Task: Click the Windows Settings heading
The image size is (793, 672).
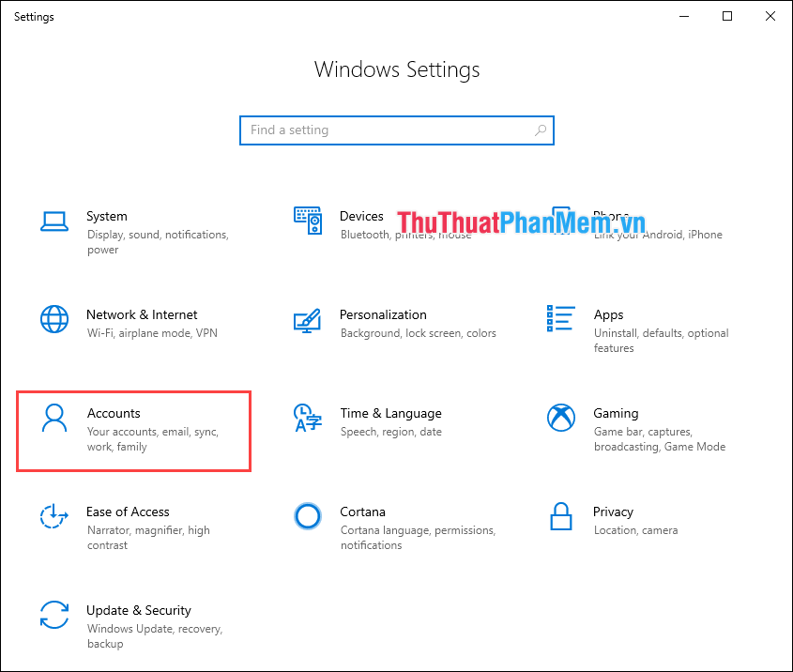Action: click(x=396, y=69)
